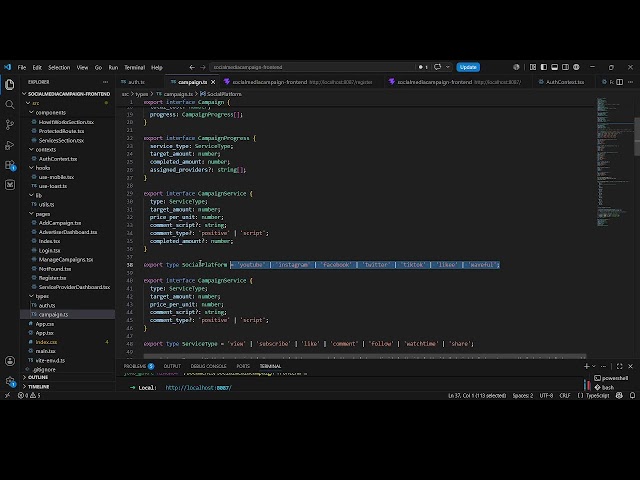This screenshot has width=640, height=480.
Task: Select the bash terminal instance
Action: pyautogui.click(x=604, y=387)
